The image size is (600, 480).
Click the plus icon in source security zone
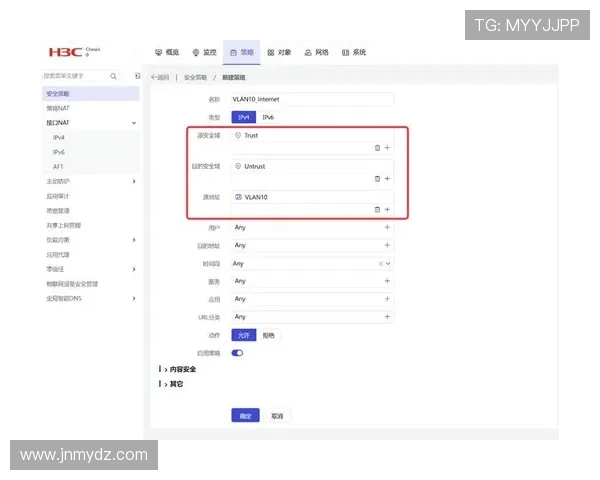pos(387,147)
